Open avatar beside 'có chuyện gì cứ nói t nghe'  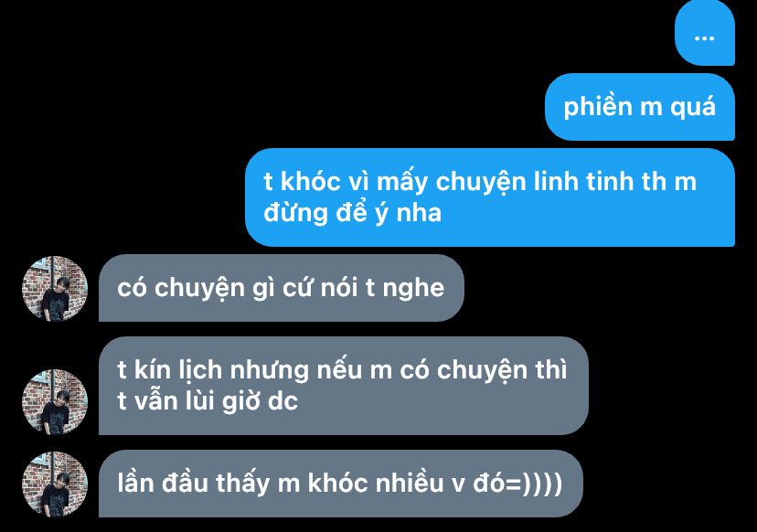(x=55, y=288)
